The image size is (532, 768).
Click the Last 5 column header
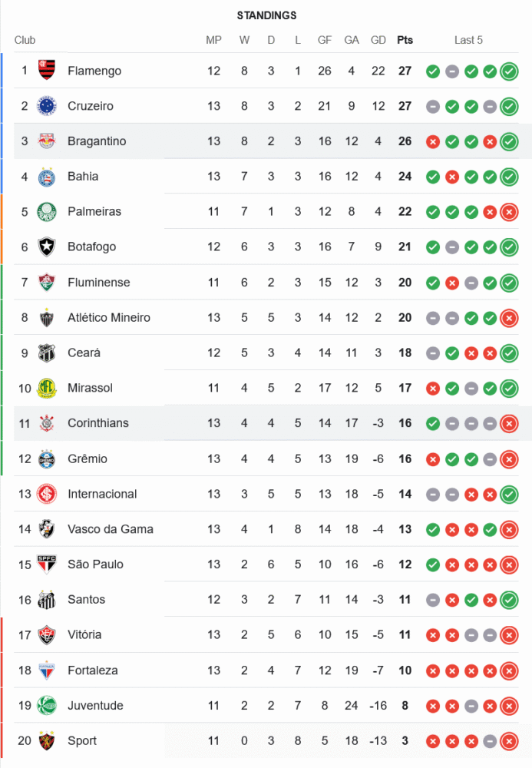pos(468,40)
